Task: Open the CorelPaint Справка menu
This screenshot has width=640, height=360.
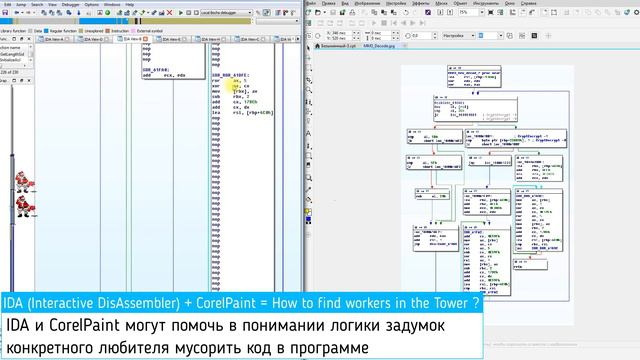Action: point(528,3)
